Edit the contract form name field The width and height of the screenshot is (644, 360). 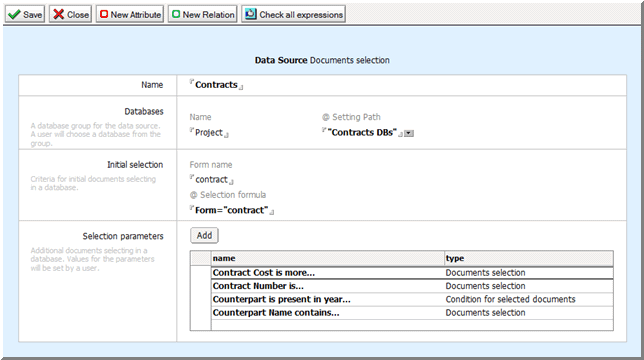pos(211,180)
